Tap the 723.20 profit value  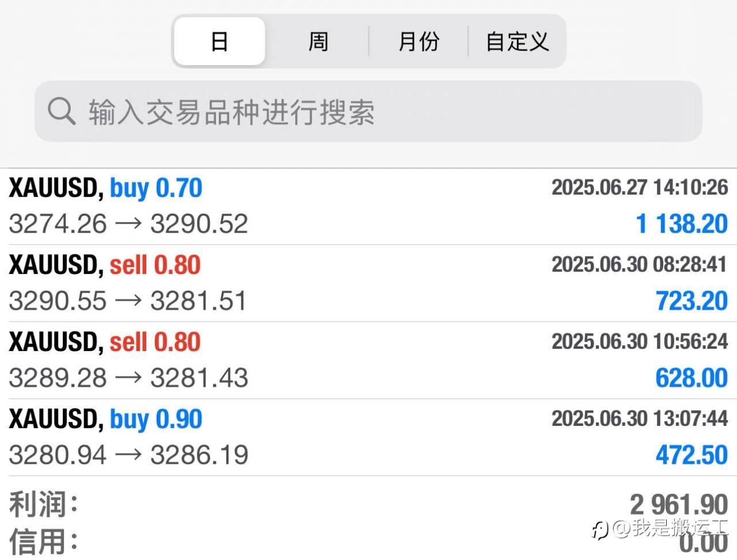692,301
